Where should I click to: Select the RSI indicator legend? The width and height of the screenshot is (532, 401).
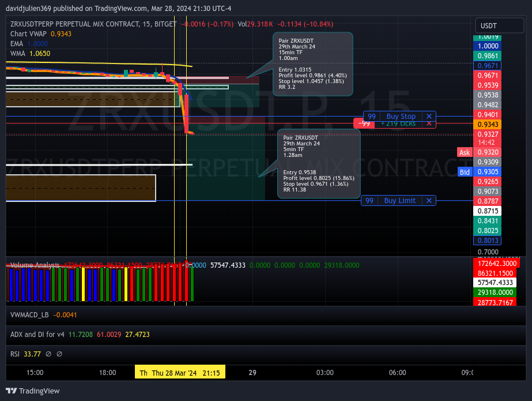(14, 354)
